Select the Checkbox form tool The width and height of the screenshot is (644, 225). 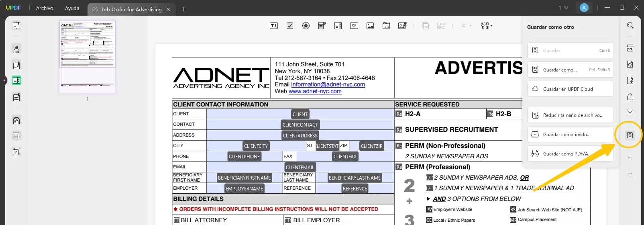[x=290, y=26]
